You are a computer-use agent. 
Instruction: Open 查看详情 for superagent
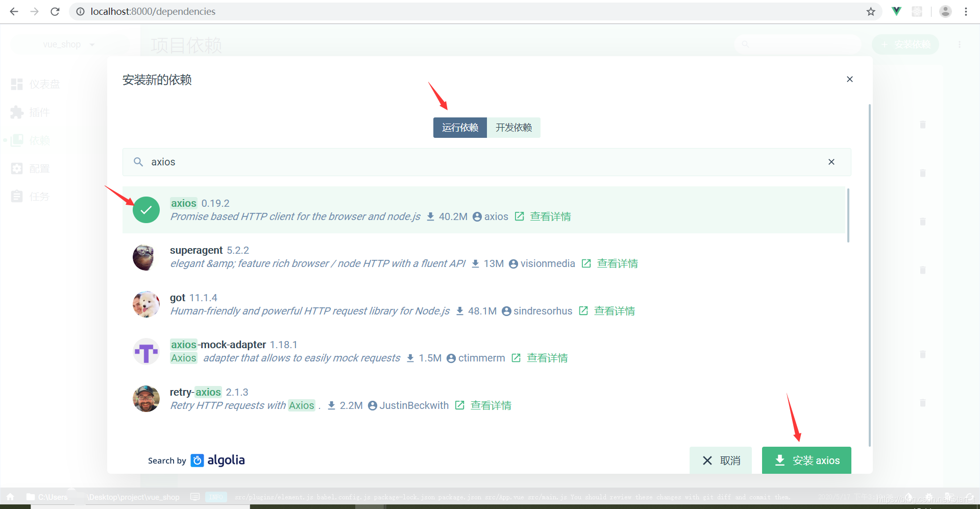coord(618,263)
